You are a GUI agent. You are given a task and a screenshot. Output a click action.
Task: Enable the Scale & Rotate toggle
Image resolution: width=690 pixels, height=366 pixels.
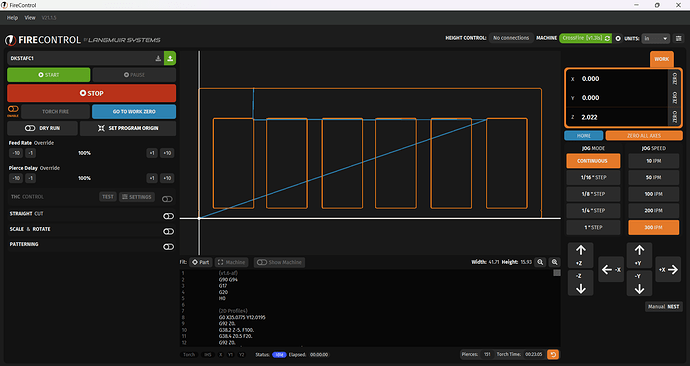pos(168,231)
